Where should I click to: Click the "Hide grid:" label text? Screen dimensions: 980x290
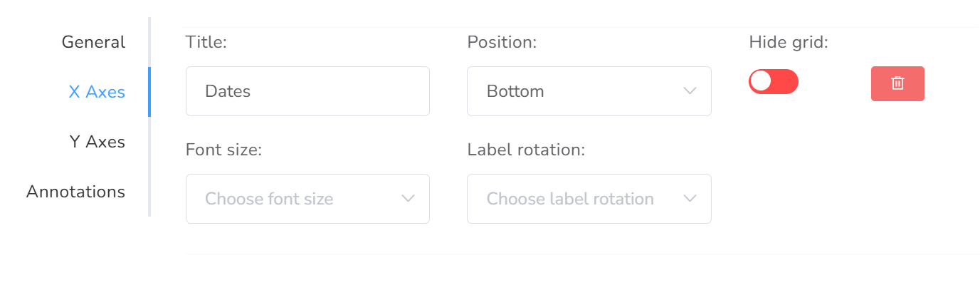click(x=789, y=42)
